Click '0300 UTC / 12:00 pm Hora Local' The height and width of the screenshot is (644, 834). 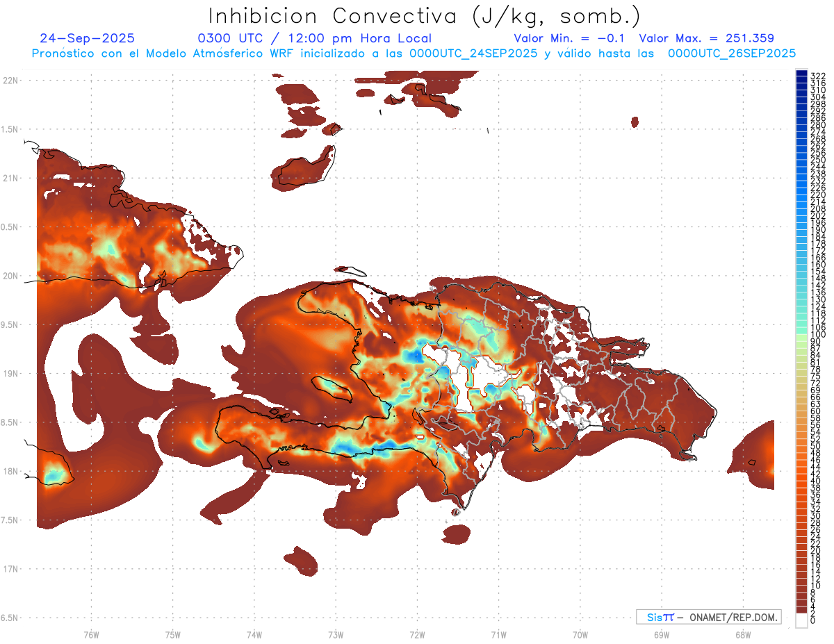click(x=315, y=38)
